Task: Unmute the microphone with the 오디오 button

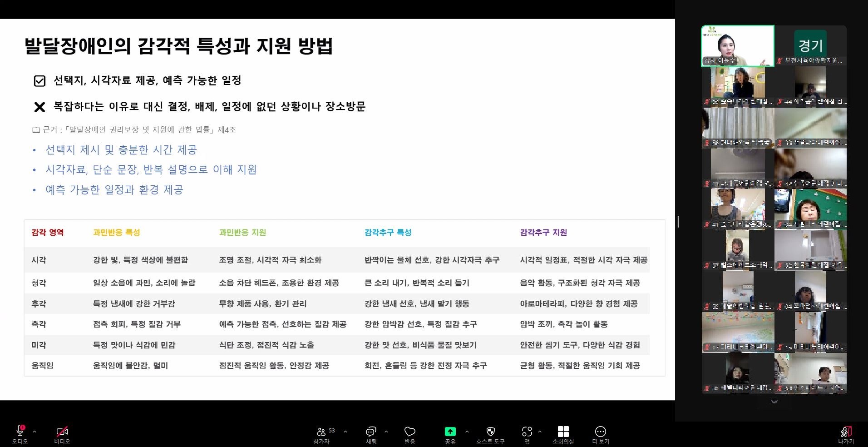Action: pyautogui.click(x=20, y=432)
